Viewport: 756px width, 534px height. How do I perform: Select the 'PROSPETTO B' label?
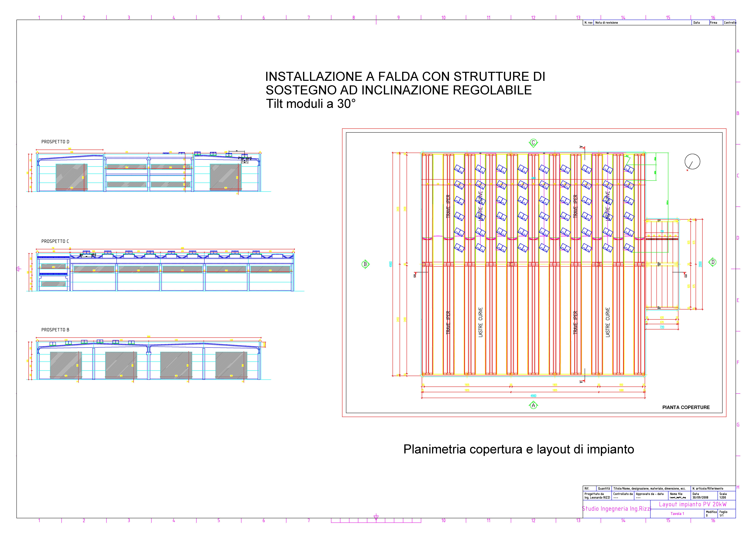pos(55,330)
